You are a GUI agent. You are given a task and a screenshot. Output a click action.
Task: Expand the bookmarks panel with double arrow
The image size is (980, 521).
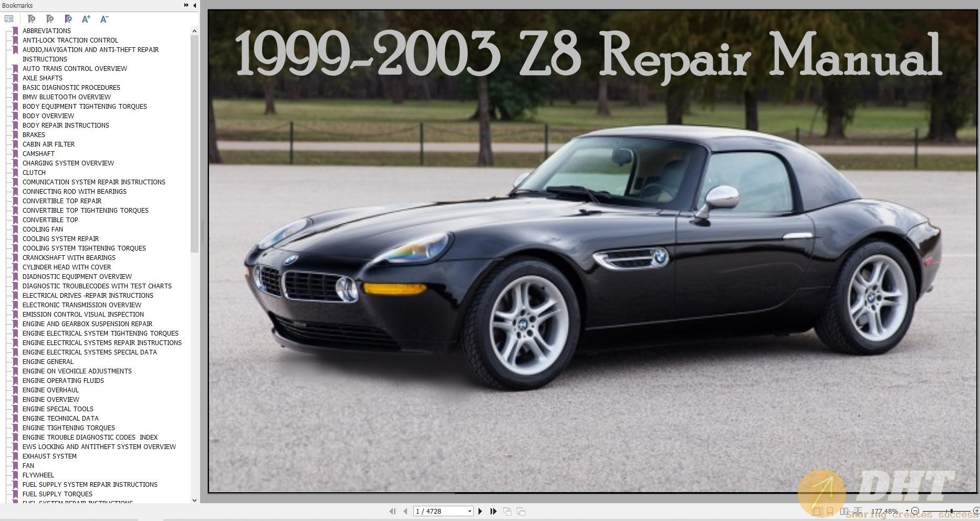(x=186, y=5)
